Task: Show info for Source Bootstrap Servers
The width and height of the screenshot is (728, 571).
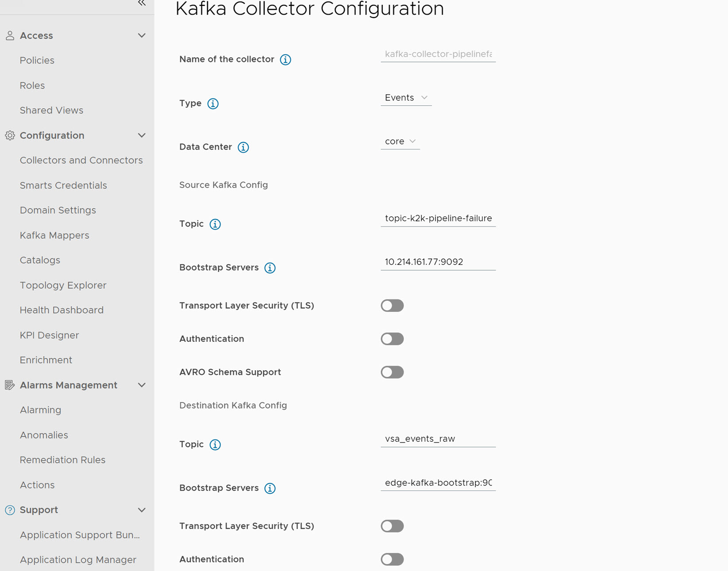Action: coord(270,268)
